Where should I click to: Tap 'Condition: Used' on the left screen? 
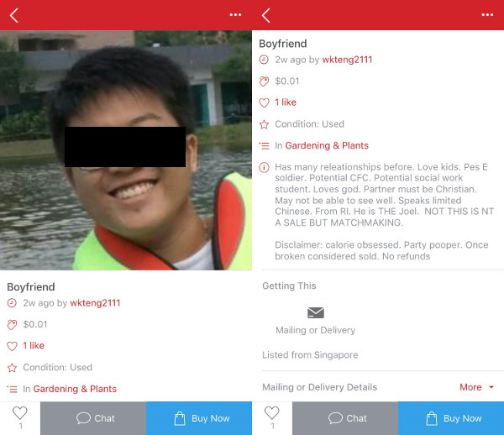tap(57, 367)
